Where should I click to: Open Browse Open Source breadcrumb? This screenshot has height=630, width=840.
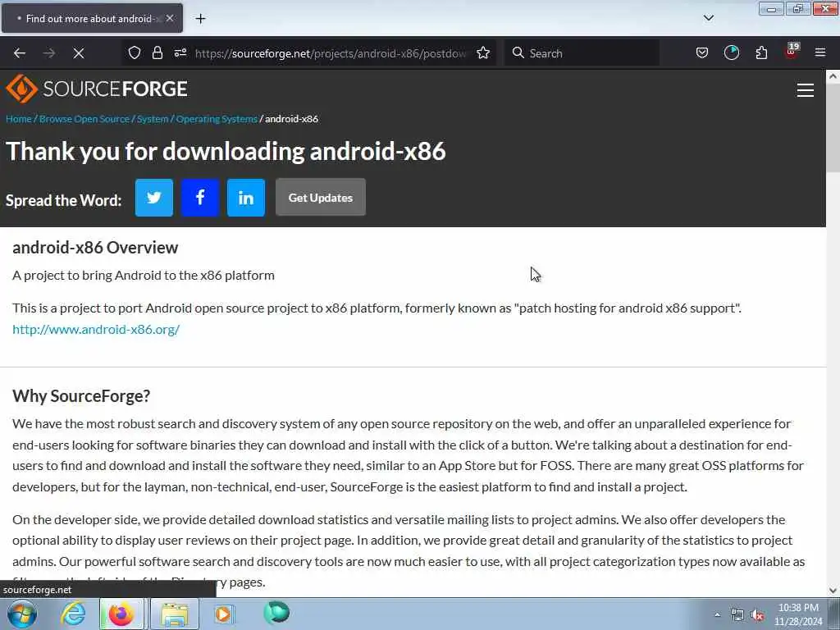[84, 119]
